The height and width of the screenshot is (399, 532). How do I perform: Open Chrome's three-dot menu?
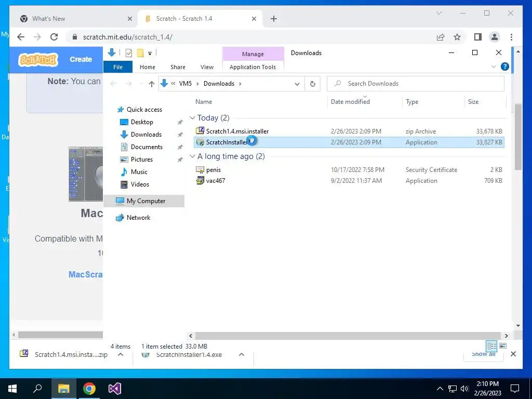tap(511, 37)
